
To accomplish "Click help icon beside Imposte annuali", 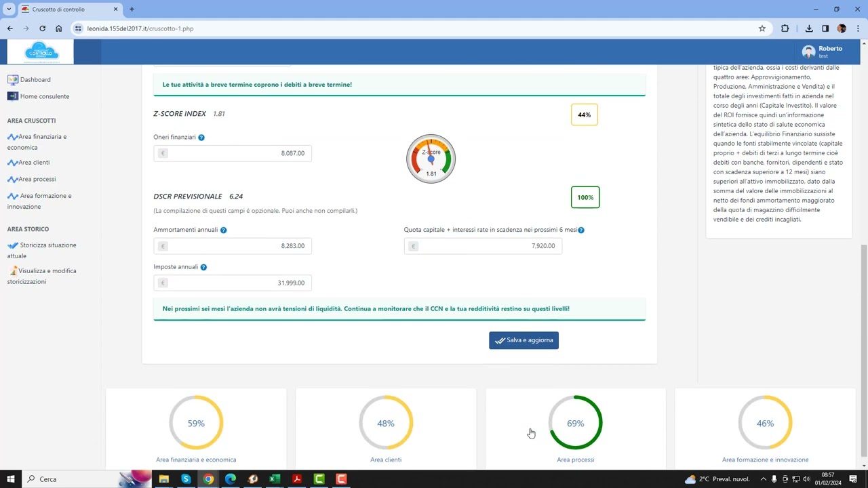I will (203, 267).
